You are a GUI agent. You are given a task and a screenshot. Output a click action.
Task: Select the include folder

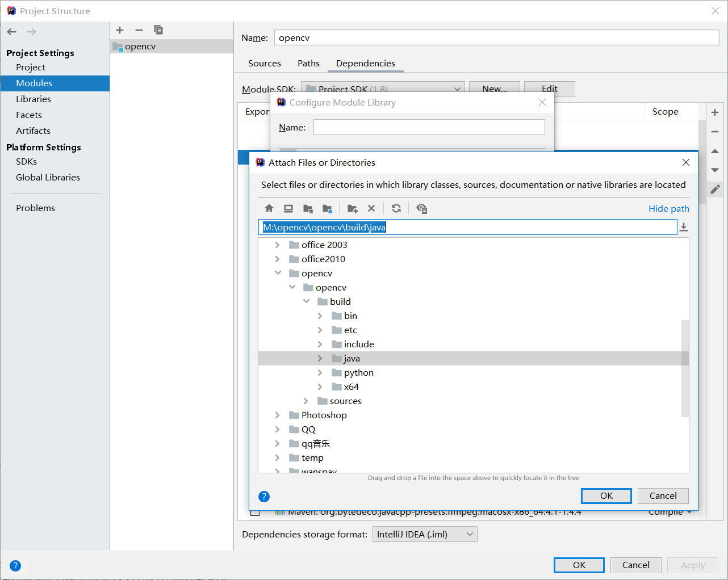tap(359, 344)
